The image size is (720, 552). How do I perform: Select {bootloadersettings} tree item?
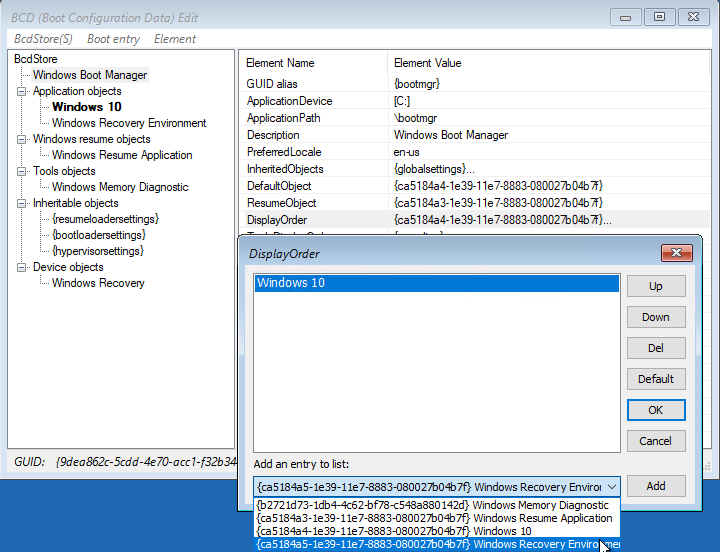[99, 235]
